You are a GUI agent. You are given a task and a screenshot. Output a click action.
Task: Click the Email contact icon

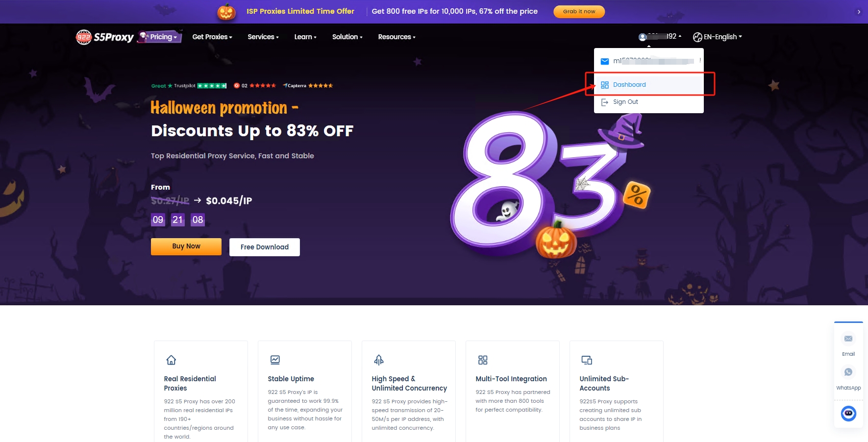[848, 339]
